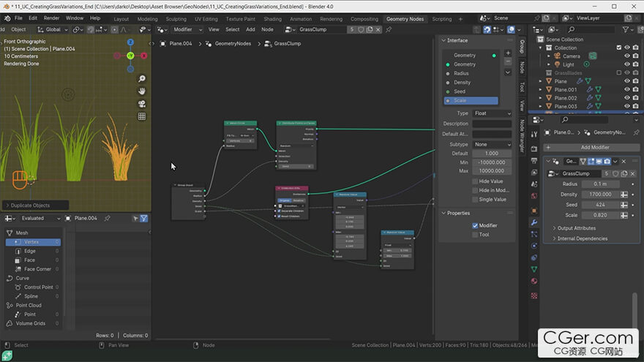Click the Add Modifier button
The width and height of the screenshot is (644, 362).
coord(591,147)
